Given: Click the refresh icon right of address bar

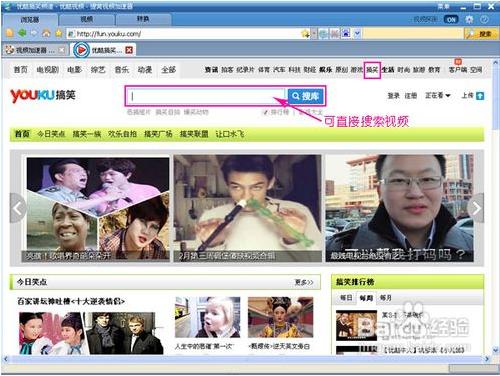Looking at the screenshot, I should click(x=323, y=33).
